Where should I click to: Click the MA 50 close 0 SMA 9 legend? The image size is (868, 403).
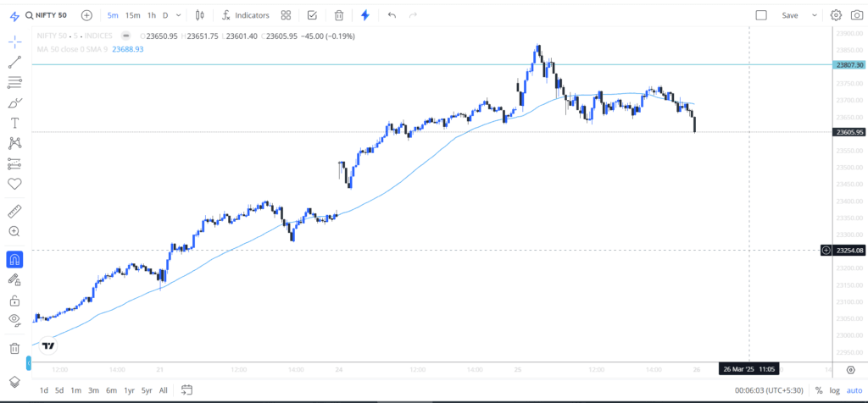click(x=72, y=49)
